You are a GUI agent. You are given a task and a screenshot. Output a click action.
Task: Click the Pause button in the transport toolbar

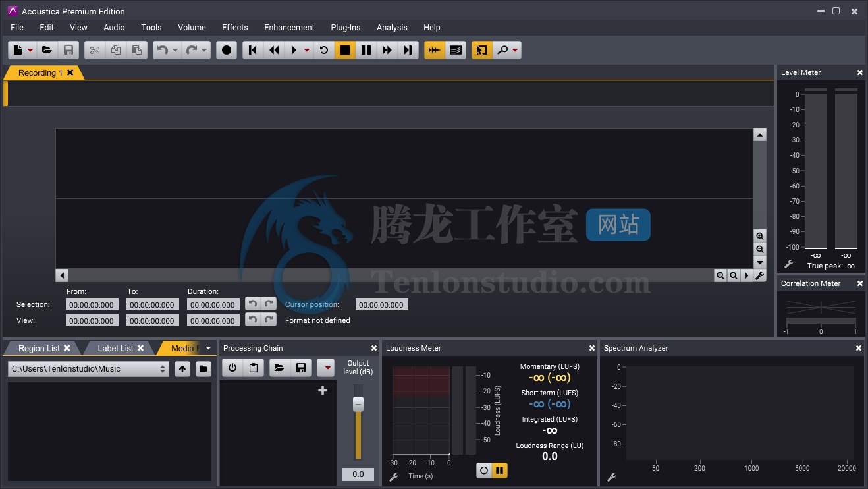point(366,50)
